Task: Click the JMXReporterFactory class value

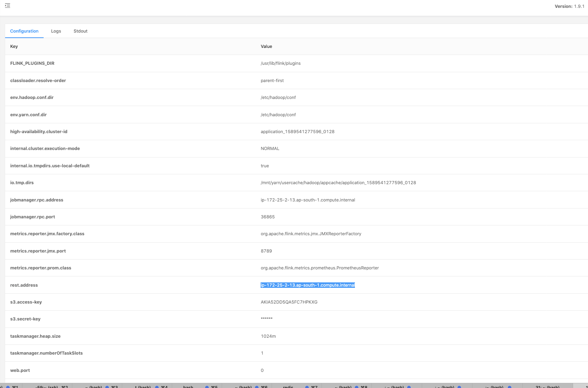Action: pos(311,234)
